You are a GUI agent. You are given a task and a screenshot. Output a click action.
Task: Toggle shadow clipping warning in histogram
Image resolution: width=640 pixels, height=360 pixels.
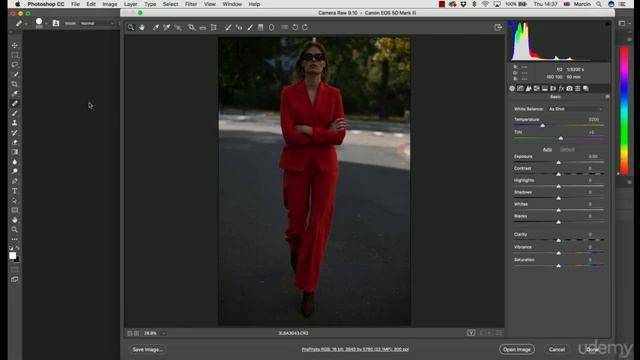511,24
